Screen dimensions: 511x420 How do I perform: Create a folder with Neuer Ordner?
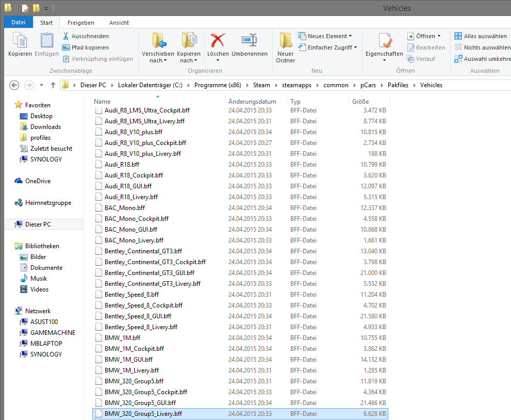tap(285, 46)
